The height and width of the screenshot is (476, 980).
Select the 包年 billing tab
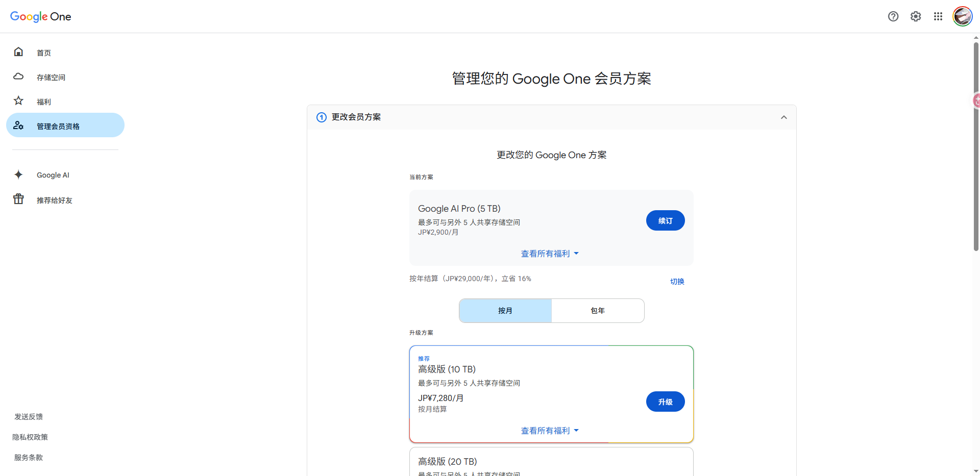pos(598,311)
